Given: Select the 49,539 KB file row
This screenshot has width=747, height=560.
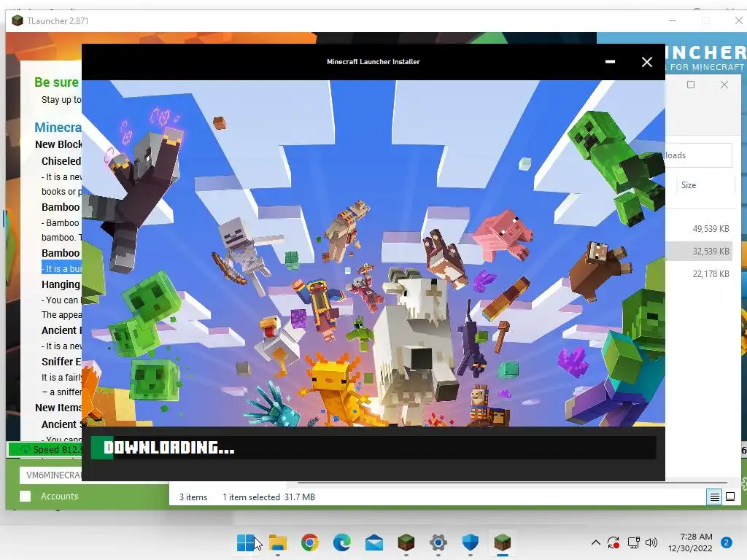Looking at the screenshot, I should [x=699, y=228].
